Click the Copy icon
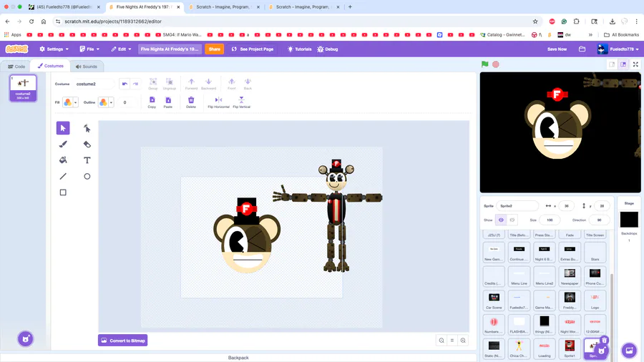The width and height of the screenshot is (644, 362). point(152,102)
